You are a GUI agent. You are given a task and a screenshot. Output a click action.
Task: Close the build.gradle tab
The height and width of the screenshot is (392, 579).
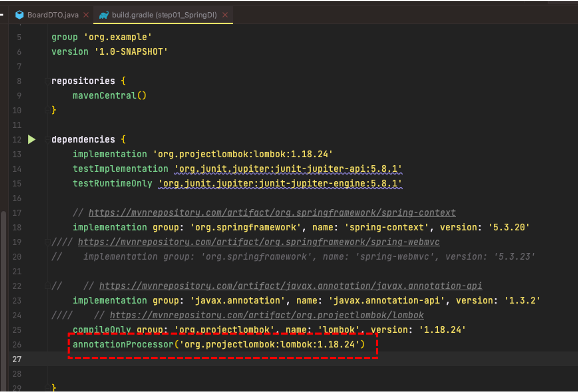pos(225,15)
